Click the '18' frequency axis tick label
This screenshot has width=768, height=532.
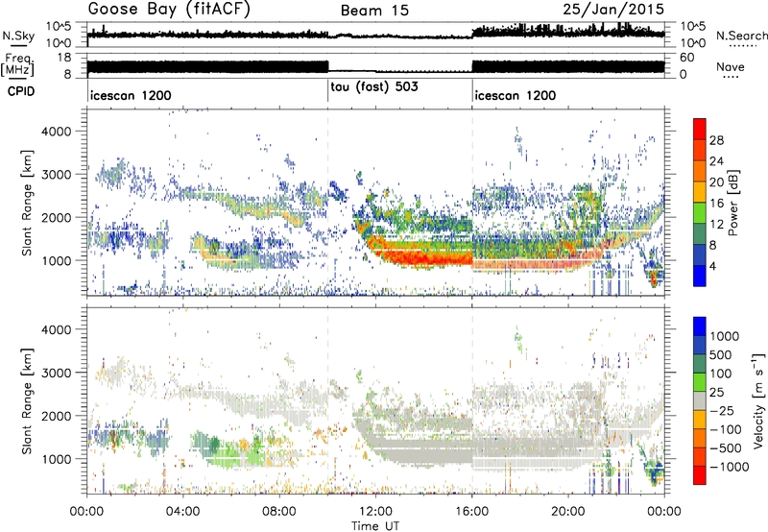coord(64,58)
